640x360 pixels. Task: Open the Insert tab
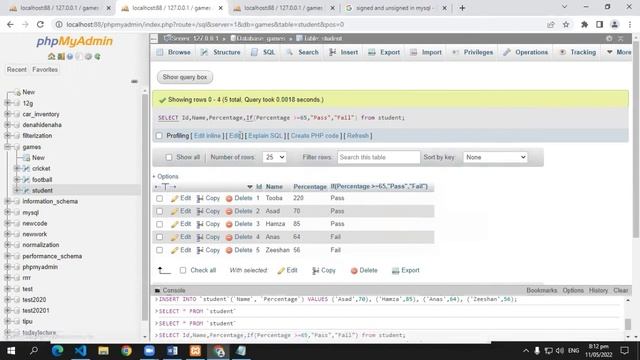344,52
